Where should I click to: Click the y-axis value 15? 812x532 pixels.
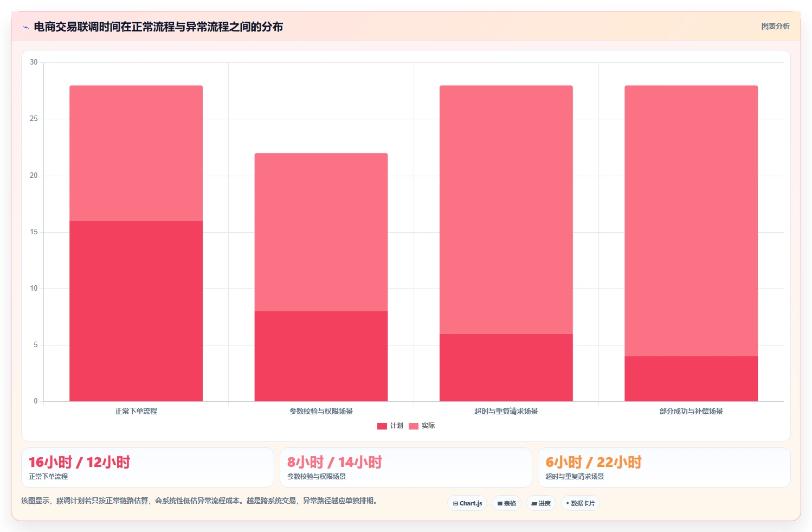34,232
